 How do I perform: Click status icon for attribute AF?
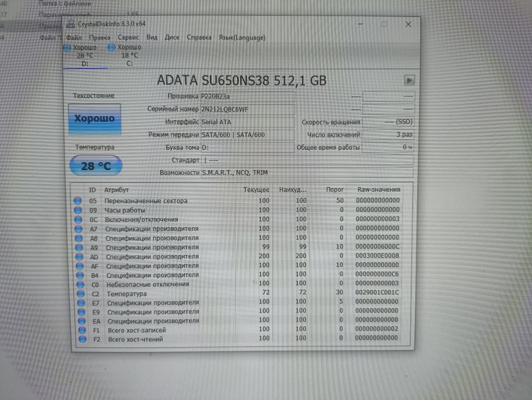point(80,266)
